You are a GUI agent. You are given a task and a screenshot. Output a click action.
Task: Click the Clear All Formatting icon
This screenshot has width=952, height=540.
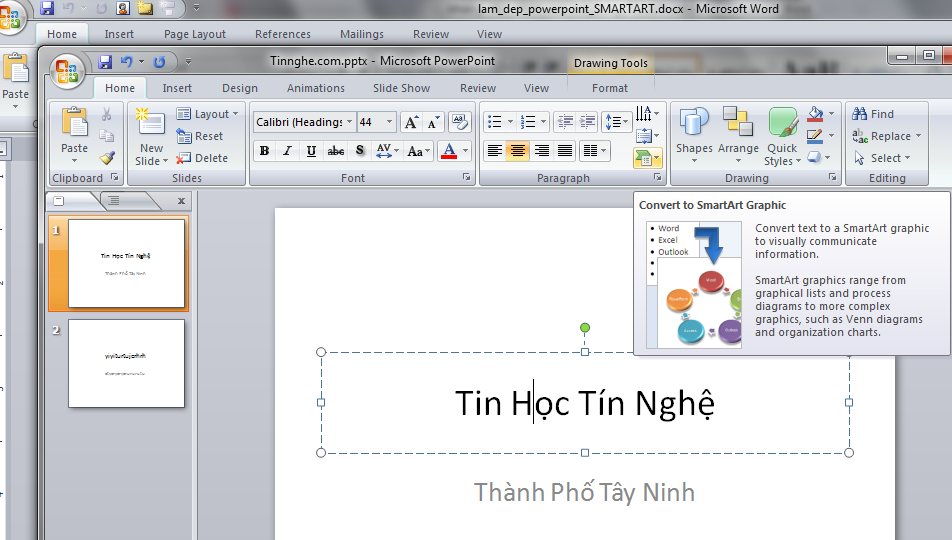click(460, 122)
